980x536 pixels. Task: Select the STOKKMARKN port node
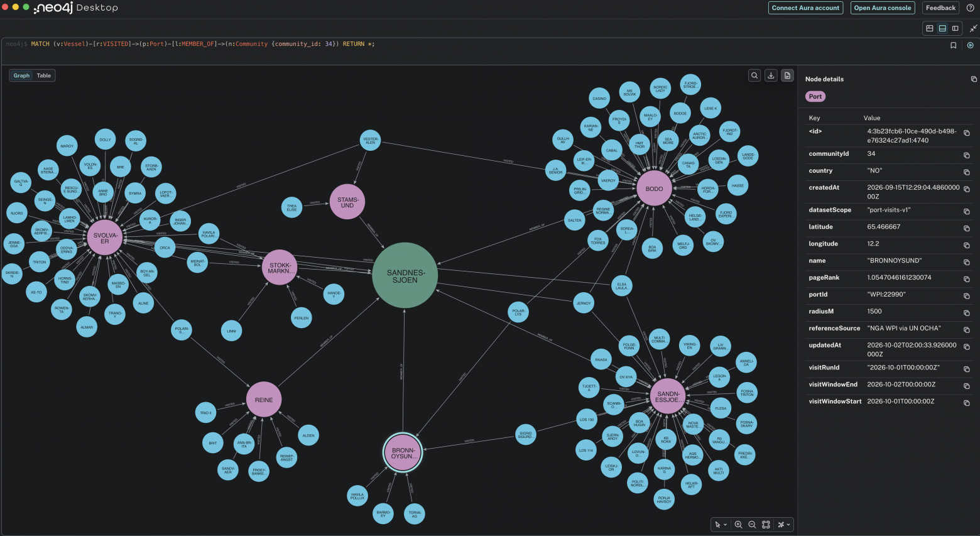point(280,268)
